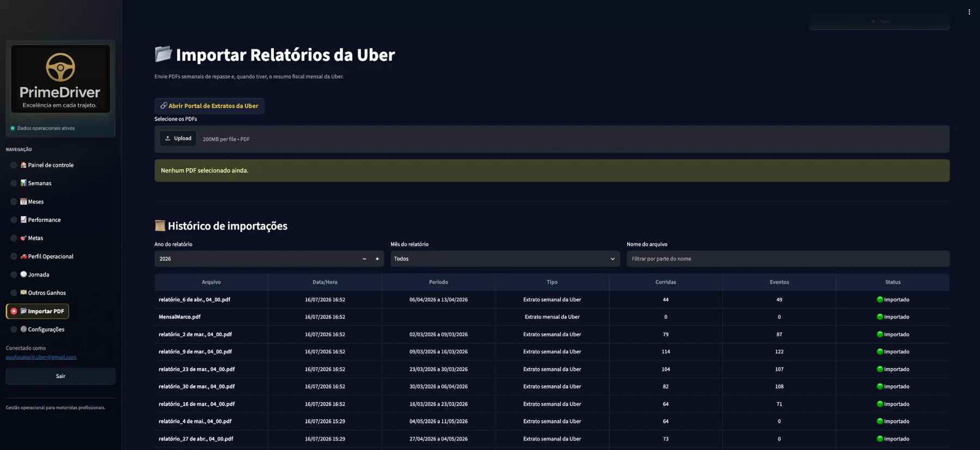The image size is (980, 450).
Task: Sort by the Tipo column header
Action: [552, 282]
